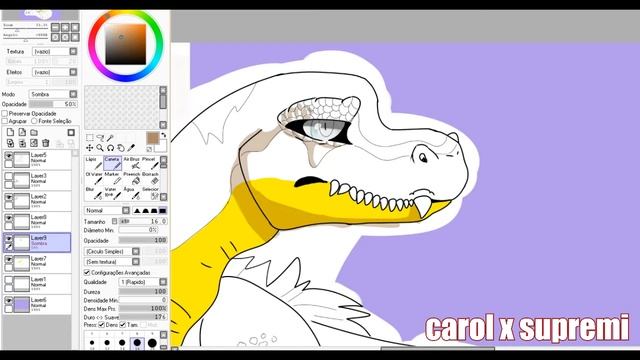Select the Água water brush tool
The image size is (640, 360).
coord(131,193)
